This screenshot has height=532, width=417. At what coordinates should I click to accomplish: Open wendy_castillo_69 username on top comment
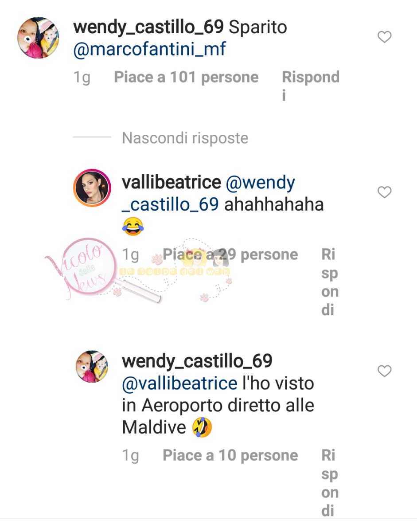pyautogui.click(x=148, y=27)
